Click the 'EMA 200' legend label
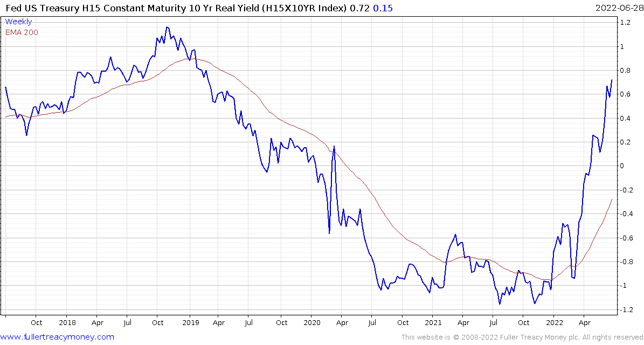 [x=22, y=32]
